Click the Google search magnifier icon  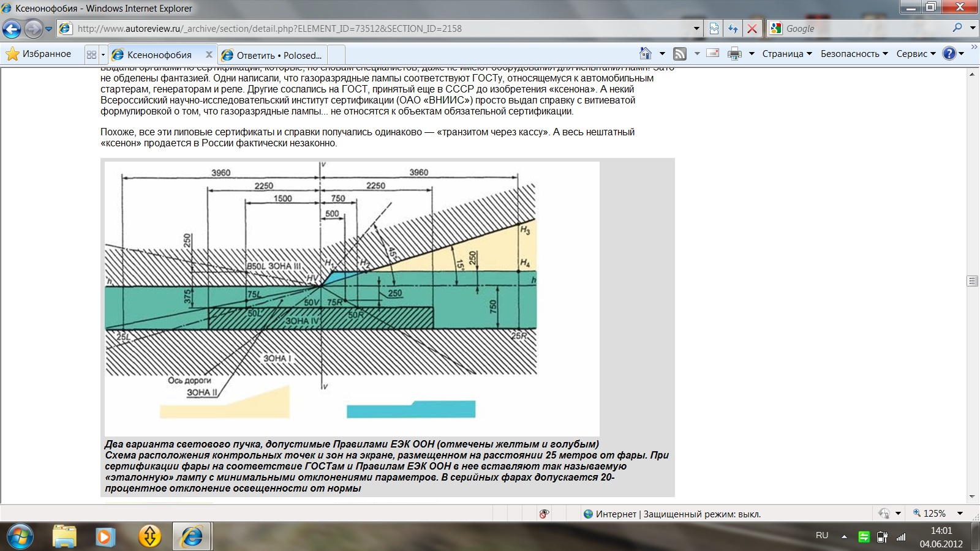coord(957,28)
